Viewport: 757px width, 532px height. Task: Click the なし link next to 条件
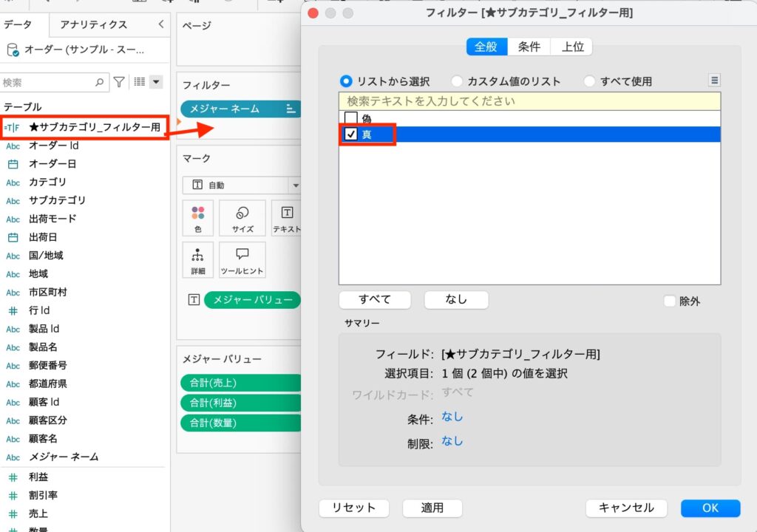pos(452,417)
